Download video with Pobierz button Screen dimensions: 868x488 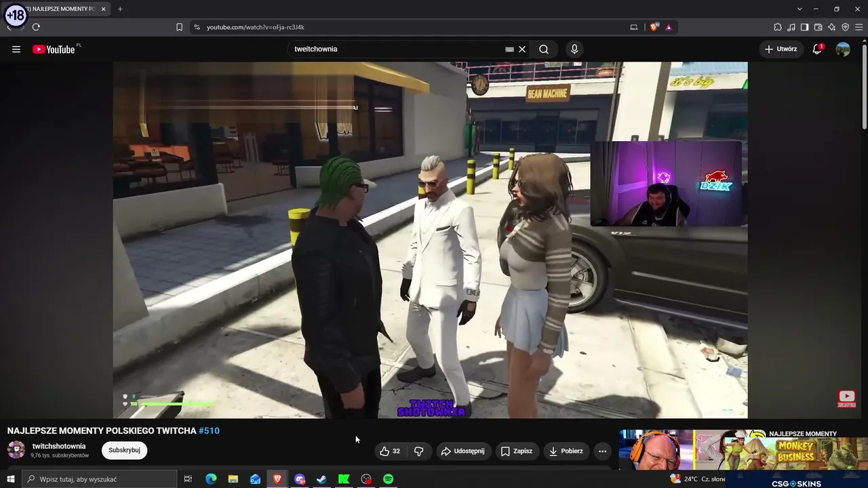coord(566,451)
